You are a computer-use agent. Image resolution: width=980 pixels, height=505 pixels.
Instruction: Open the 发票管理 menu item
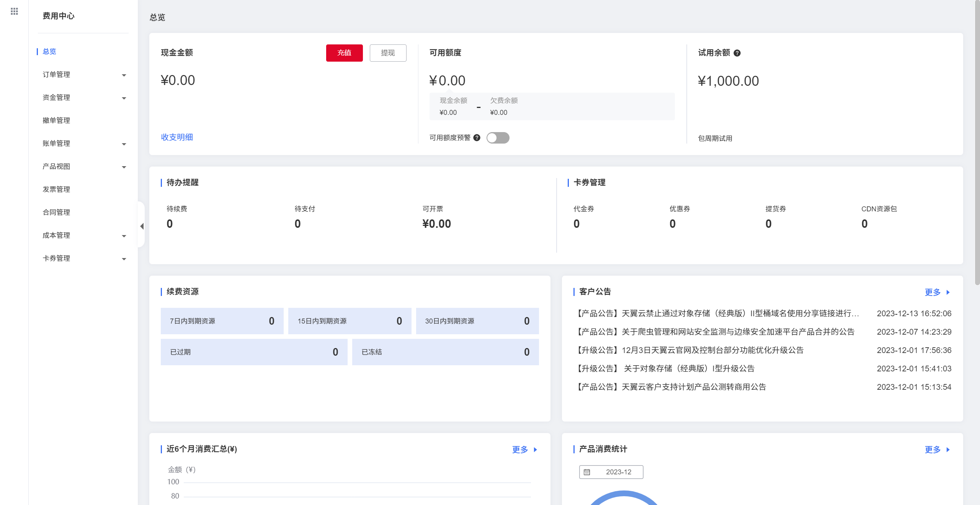56,189
